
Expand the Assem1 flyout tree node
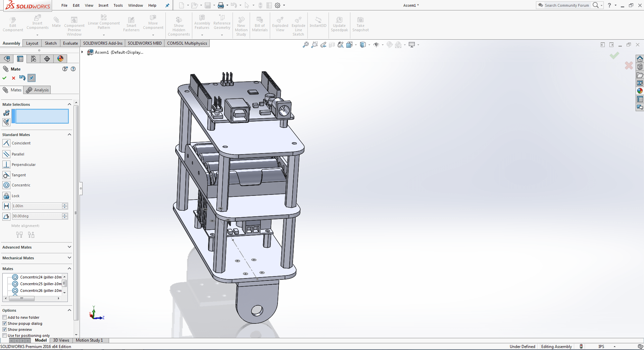pos(82,52)
